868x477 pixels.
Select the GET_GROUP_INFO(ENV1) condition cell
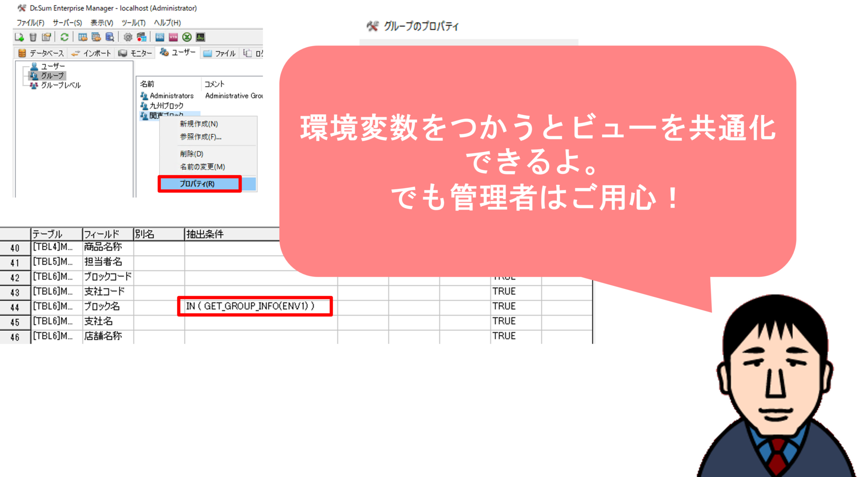(x=256, y=307)
